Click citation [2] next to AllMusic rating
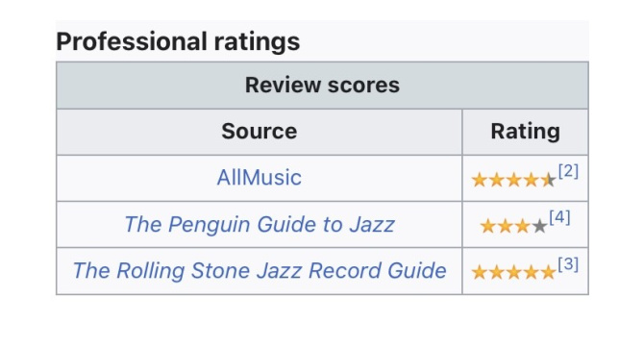 pyautogui.click(x=568, y=171)
